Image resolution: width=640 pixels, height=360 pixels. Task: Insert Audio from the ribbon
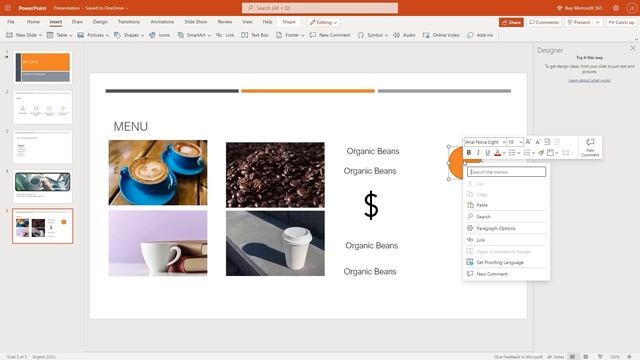(404, 35)
